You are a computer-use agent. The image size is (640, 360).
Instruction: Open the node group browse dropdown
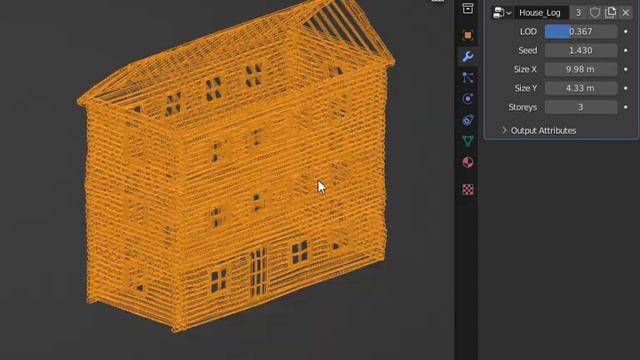pyautogui.click(x=502, y=13)
